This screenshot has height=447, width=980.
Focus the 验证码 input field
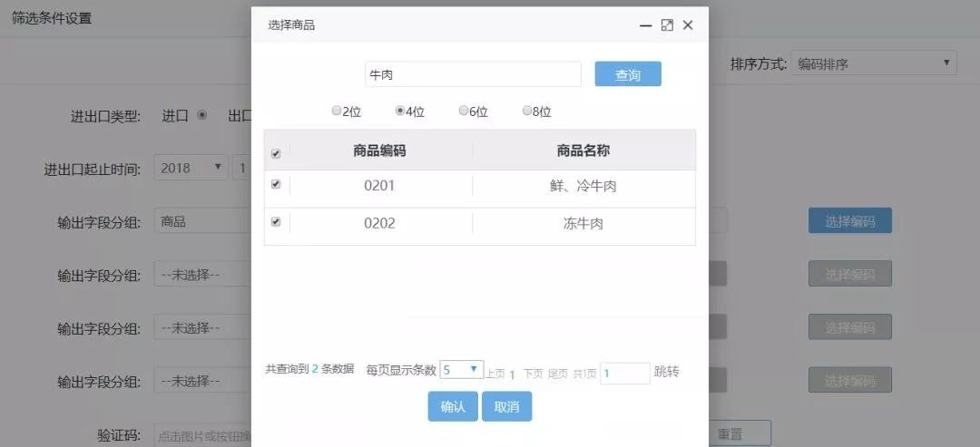click(x=203, y=436)
